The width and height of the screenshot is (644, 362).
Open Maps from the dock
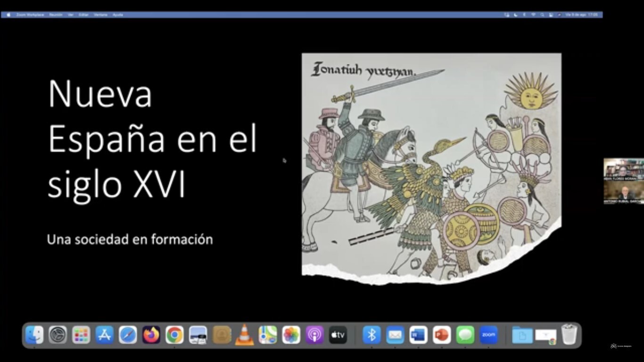click(268, 335)
